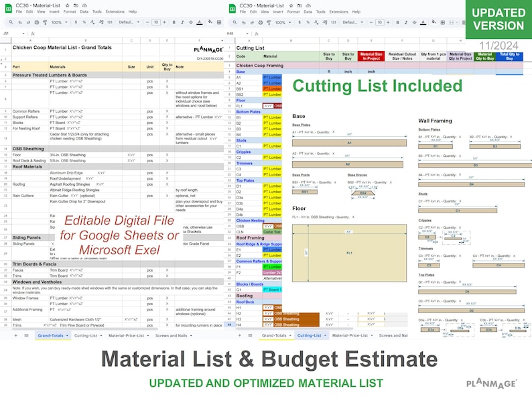Click the format as currency icon in the left toolbar
The height and width of the screenshot is (399, 532).
[76, 22]
